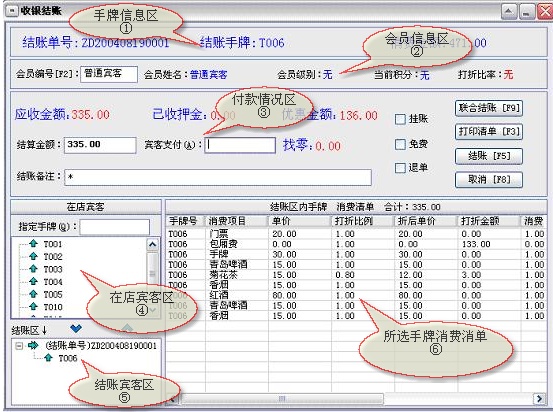Click green arrow icon beside 结账单号 ZD200408190001

(33, 345)
